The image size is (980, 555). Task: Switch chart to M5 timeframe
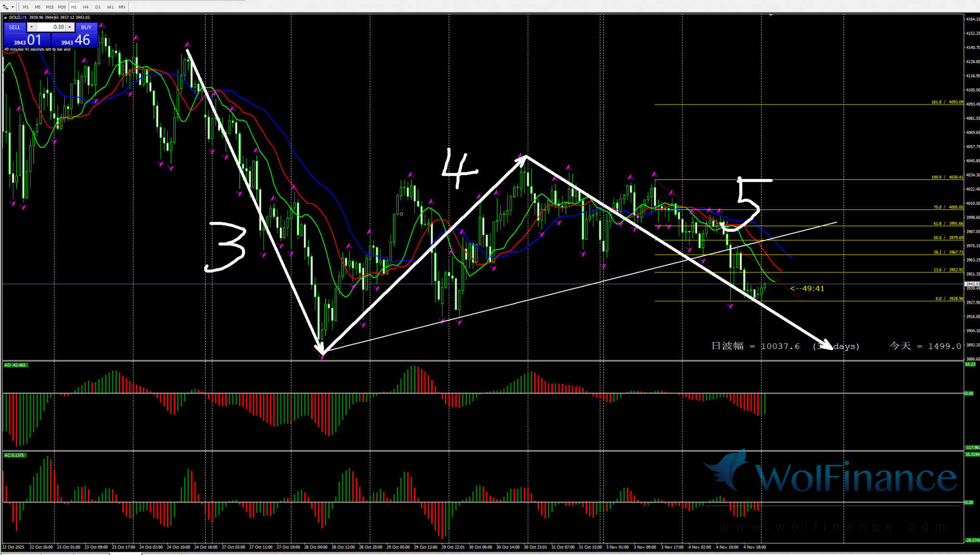point(38,7)
